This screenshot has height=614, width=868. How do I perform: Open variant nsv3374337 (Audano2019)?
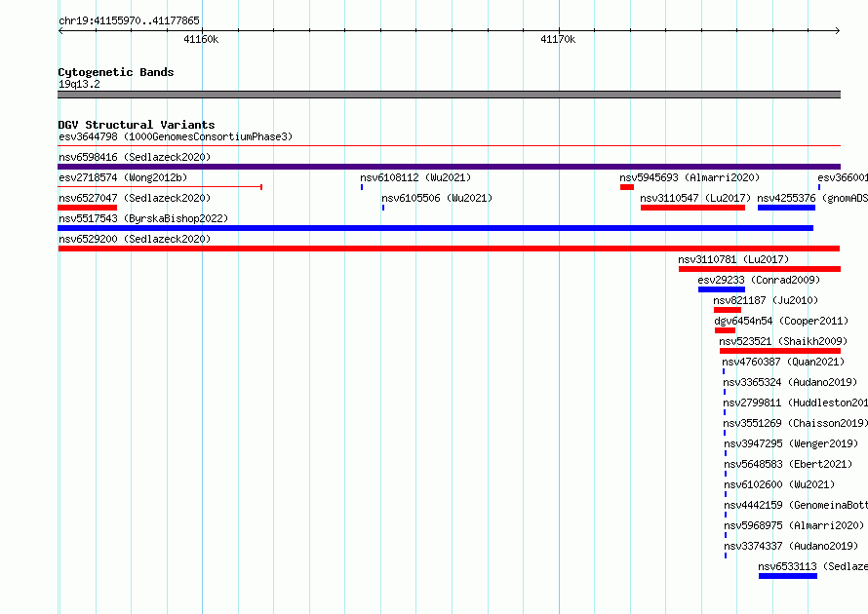pyautogui.click(x=791, y=546)
